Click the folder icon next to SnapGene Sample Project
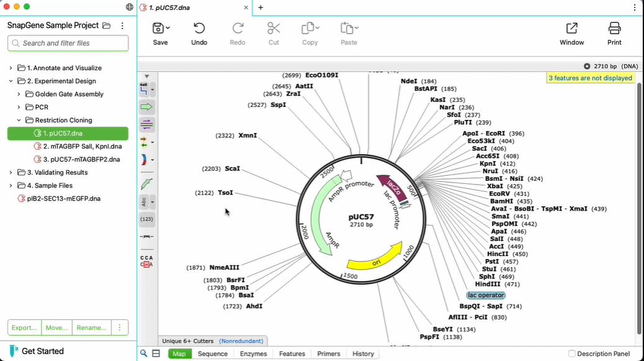Screen dimensions: 644x361 point(106,25)
